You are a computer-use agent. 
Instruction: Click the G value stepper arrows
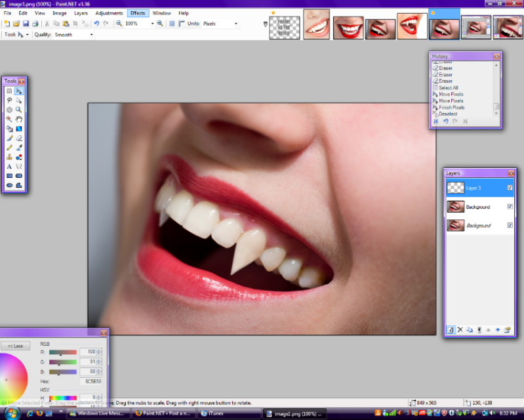(99, 362)
